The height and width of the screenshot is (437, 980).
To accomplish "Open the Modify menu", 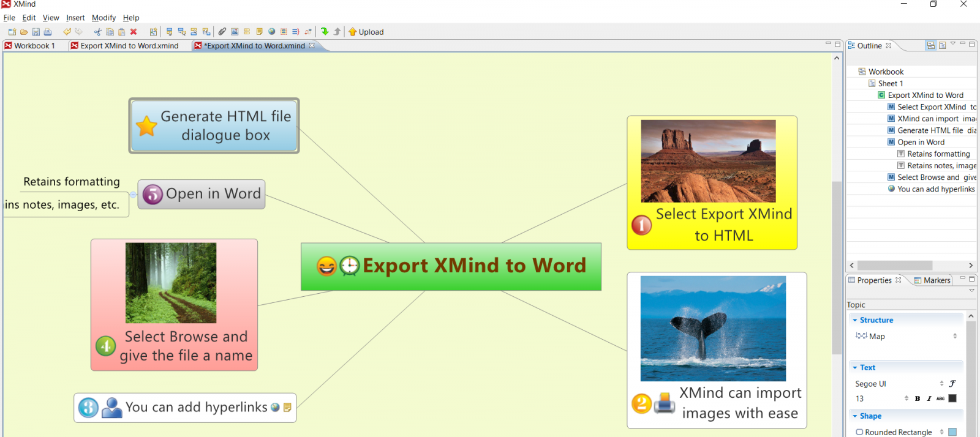I will 104,18.
